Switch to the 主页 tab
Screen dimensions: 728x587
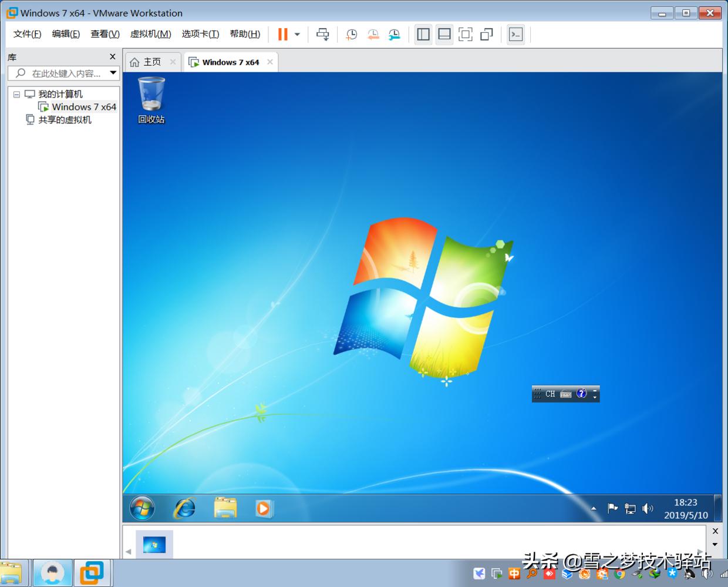pos(151,61)
